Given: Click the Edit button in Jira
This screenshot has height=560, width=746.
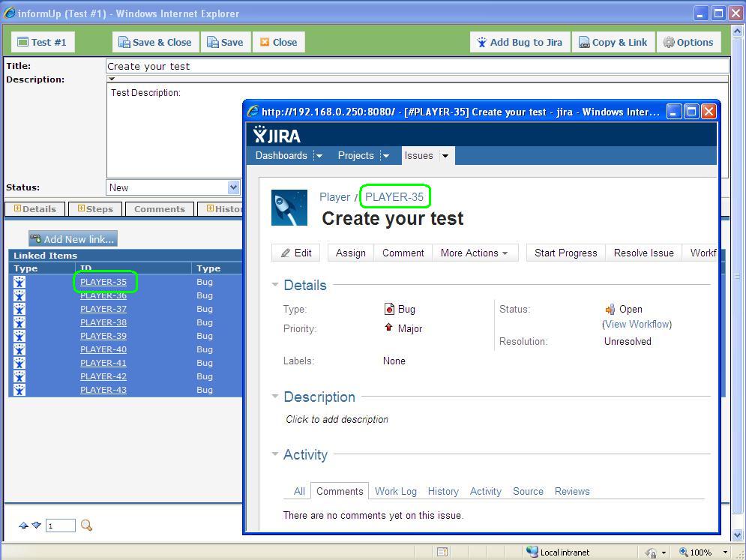Looking at the screenshot, I should point(296,253).
